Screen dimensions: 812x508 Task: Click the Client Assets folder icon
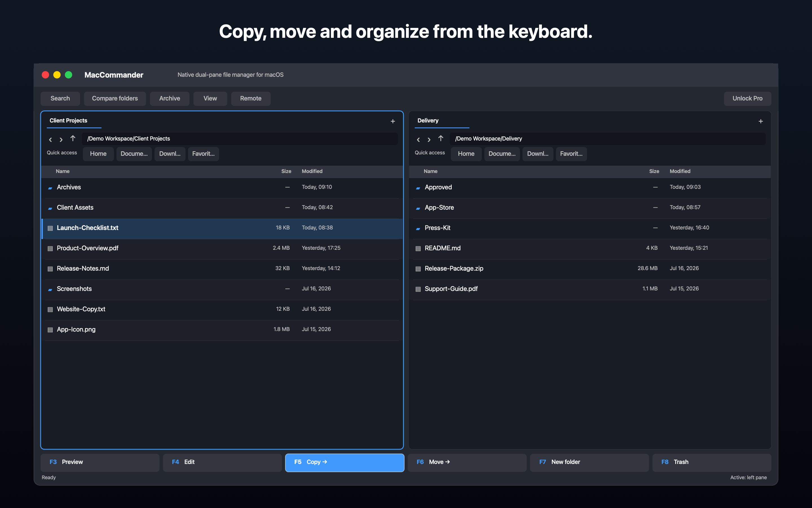point(50,208)
